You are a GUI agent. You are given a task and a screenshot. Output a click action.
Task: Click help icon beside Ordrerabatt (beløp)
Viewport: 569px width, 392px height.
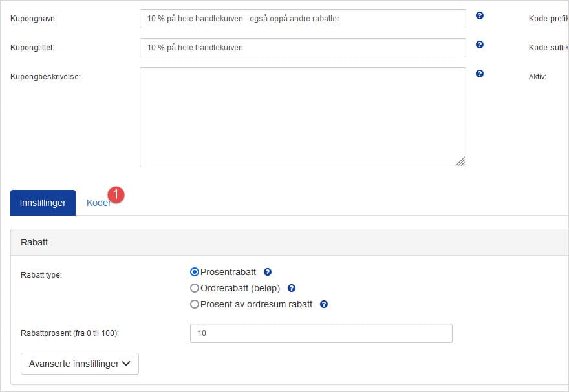point(292,289)
